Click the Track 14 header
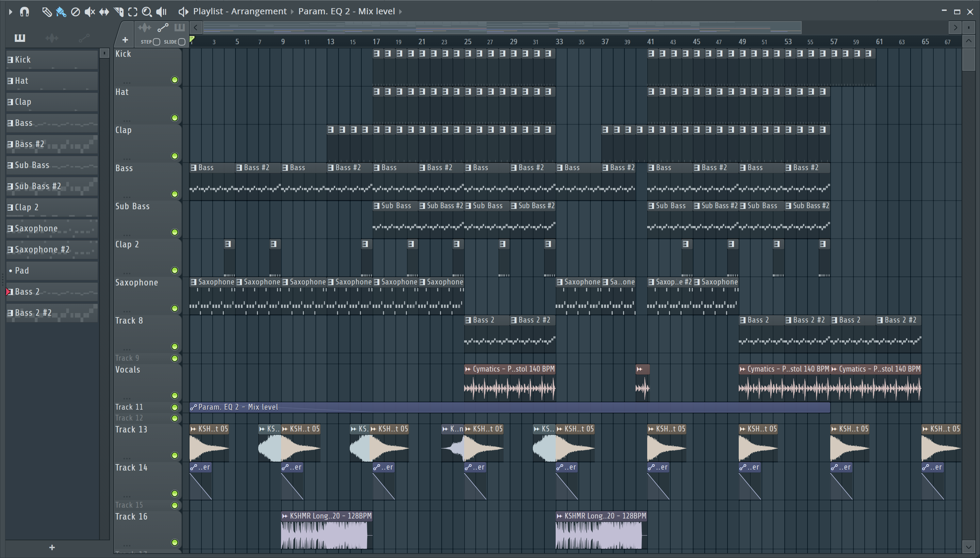The width and height of the screenshot is (980, 558). point(148,481)
